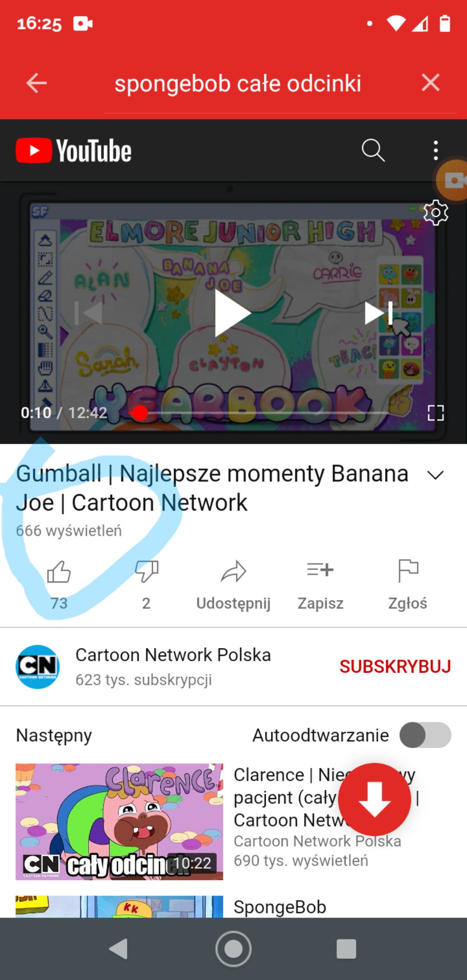Viewport: 467px width, 980px height.
Task: Tap the red download arrow button
Action: click(x=374, y=799)
